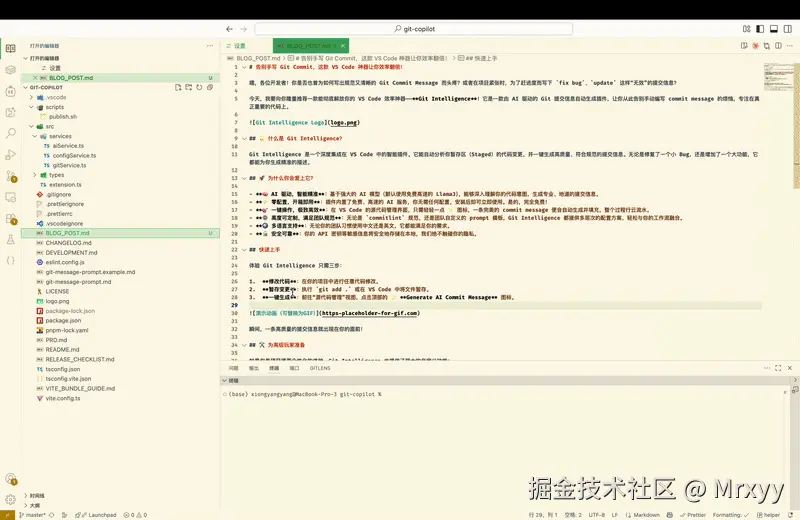Click the remote window indicator in status bar
800x520 pixels.
pos(7,515)
